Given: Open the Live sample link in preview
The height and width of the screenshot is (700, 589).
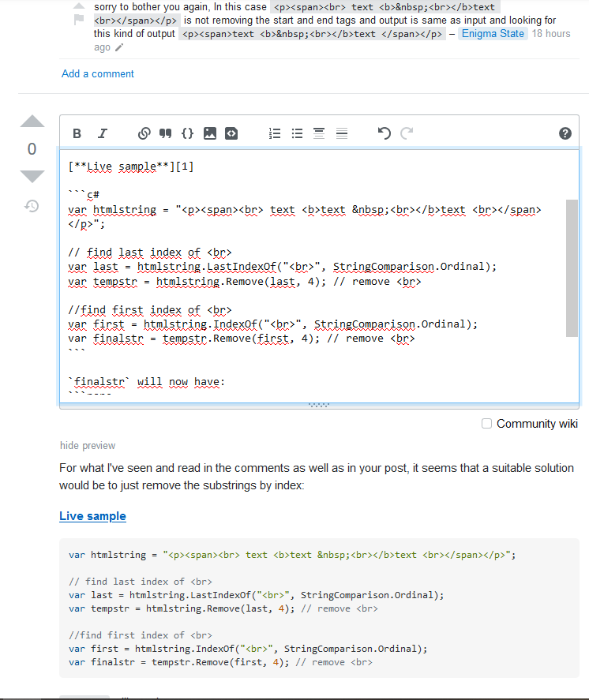Looking at the screenshot, I should tap(93, 516).
